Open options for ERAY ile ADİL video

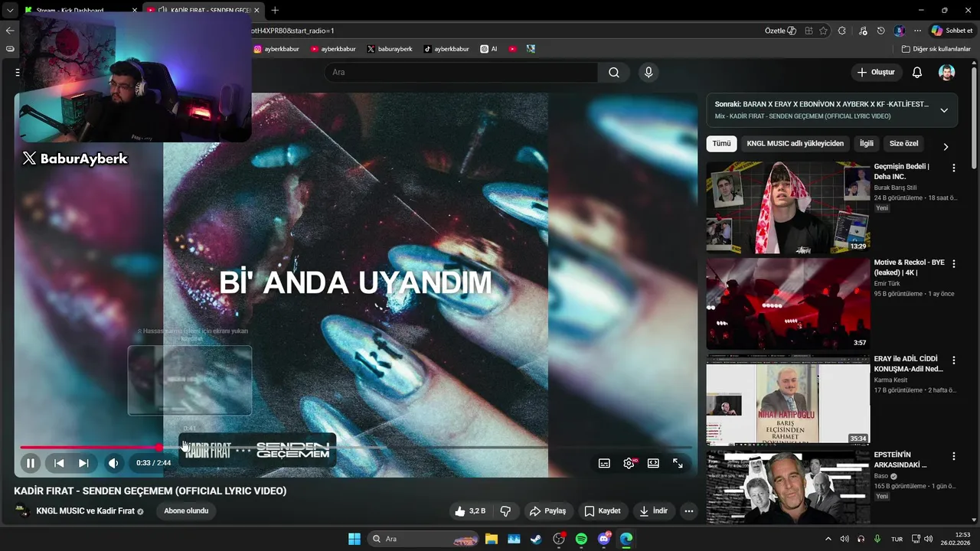click(x=953, y=360)
